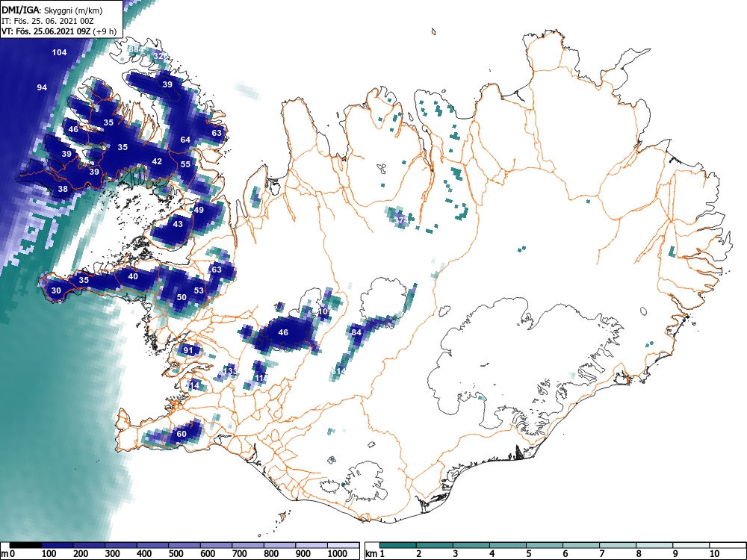Click the 64 visibility value in the Westfjords
The width and height of the screenshot is (747, 560).
tap(185, 140)
